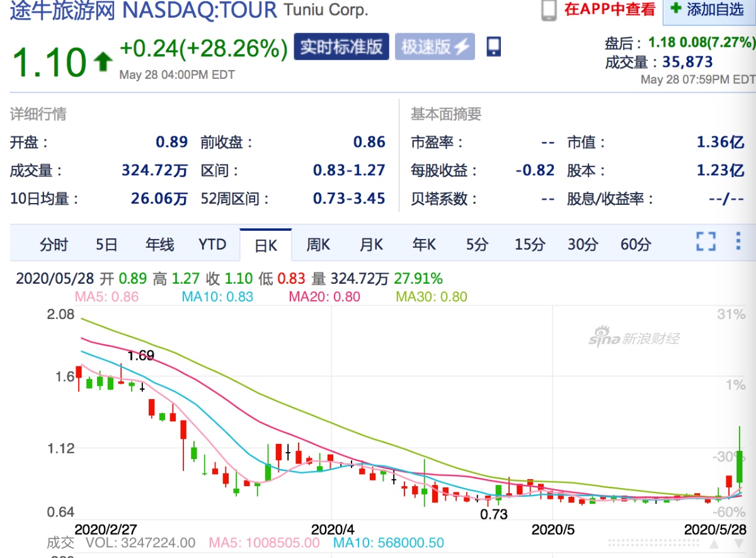Image resolution: width=756 pixels, height=558 pixels.
Task: Click the May 28 07:59PM EDT timestamp
Action: tap(698, 79)
